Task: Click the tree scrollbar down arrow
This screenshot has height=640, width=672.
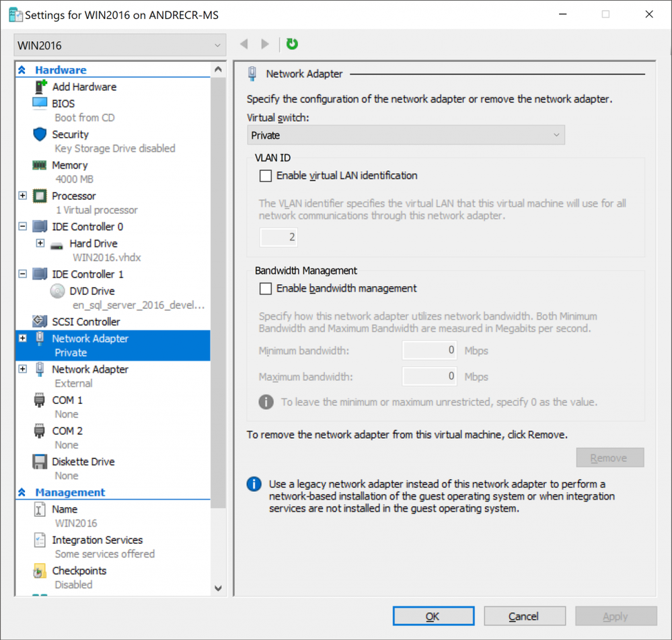Action: 218,588
